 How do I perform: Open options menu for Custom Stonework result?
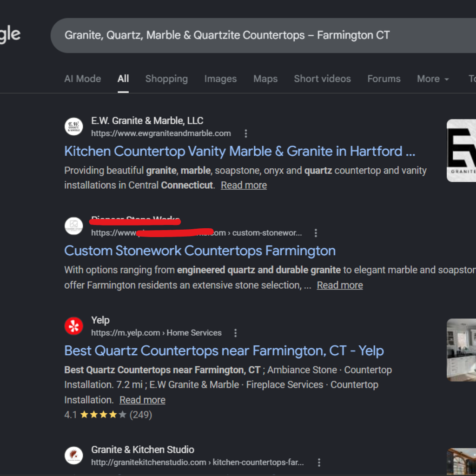316,233
